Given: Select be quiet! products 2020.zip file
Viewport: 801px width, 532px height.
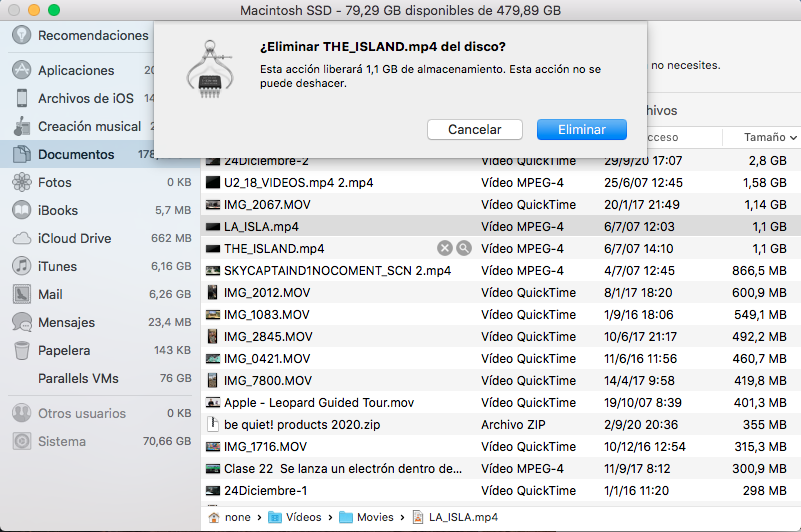Looking at the screenshot, I should [501, 424].
